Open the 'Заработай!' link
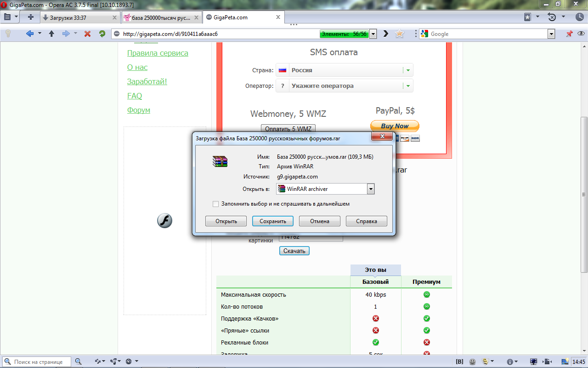 (x=147, y=81)
